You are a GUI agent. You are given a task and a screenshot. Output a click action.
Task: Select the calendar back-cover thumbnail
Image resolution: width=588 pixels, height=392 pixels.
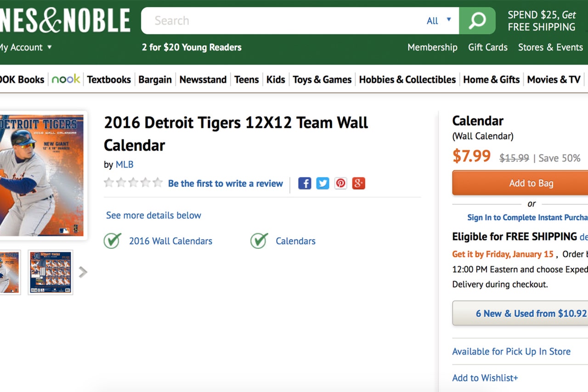(51, 272)
